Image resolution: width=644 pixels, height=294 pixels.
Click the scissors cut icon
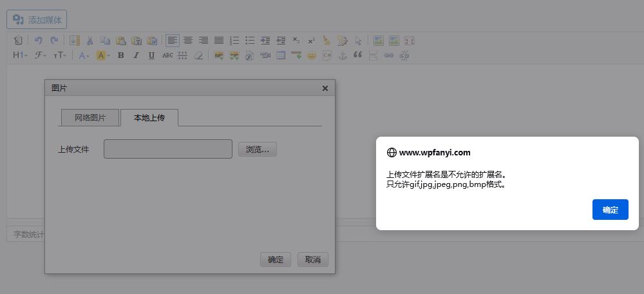pyautogui.click(x=90, y=41)
